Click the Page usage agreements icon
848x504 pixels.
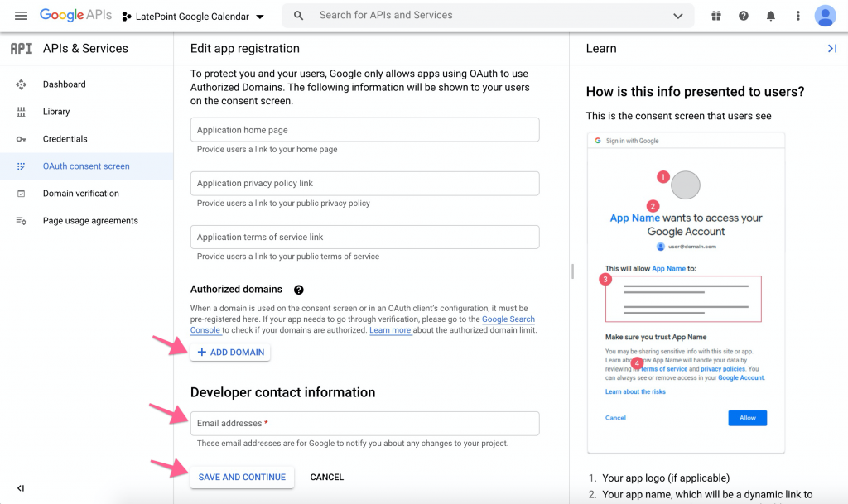[21, 221]
